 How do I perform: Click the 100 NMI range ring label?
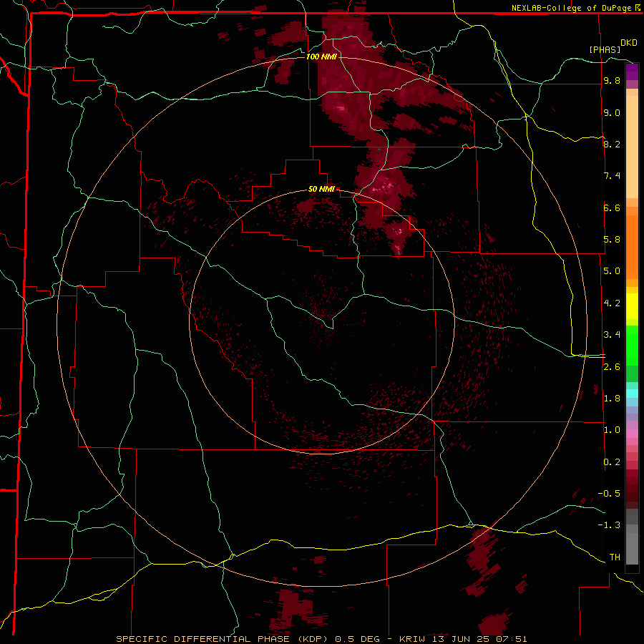321,57
